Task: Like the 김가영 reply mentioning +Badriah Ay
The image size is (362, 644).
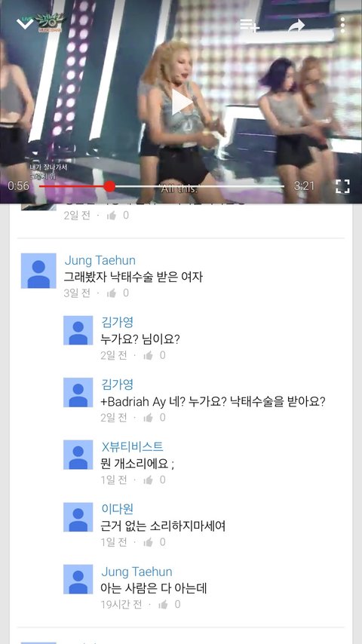Action: [149, 418]
